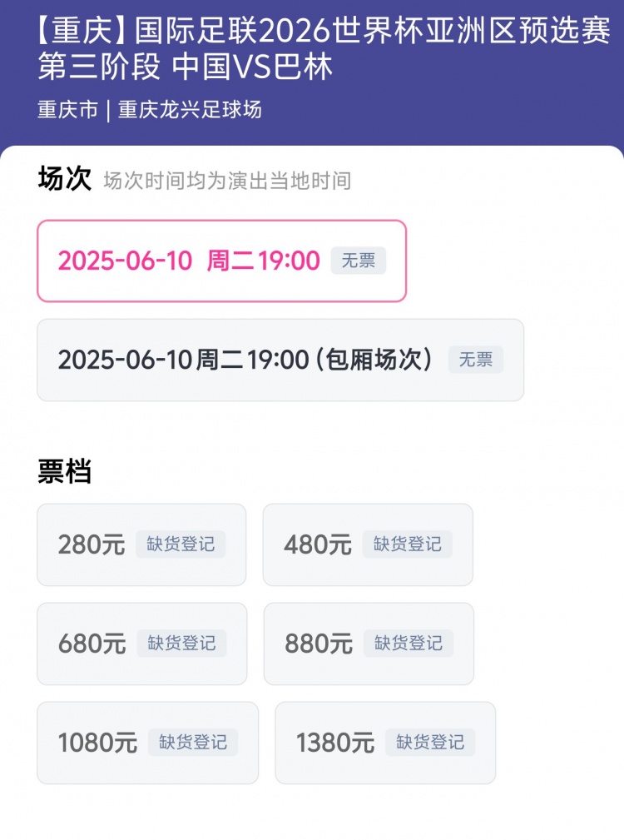The height and width of the screenshot is (840, 624).
Task: Tap the 无票 badge on the first session
Action: coord(359,261)
